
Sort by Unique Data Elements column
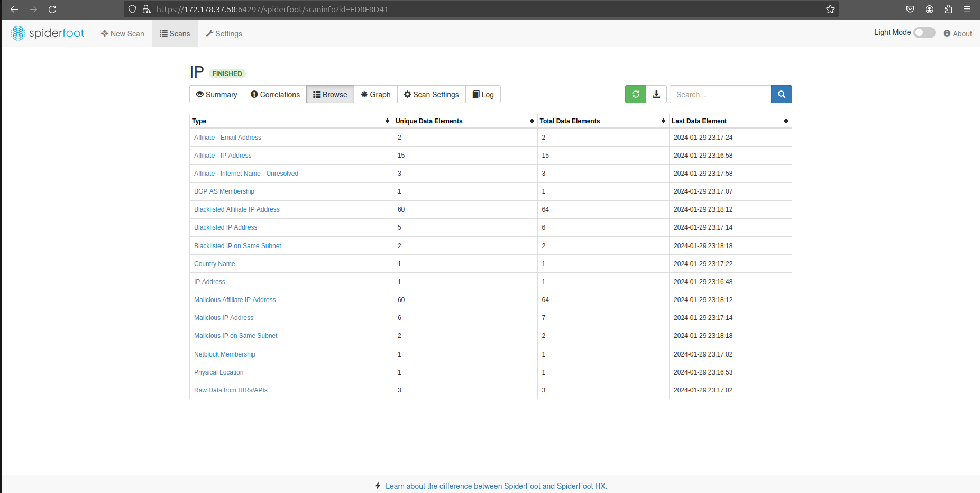465,121
